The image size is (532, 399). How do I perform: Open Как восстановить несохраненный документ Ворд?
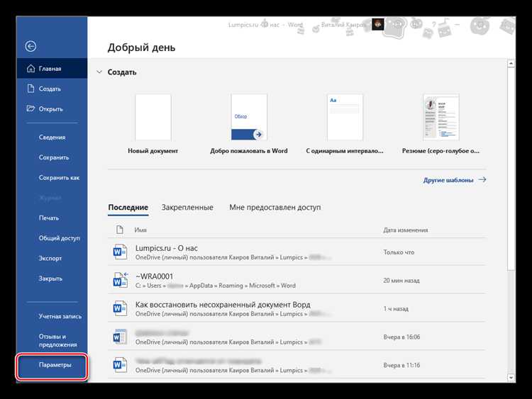[297, 308]
